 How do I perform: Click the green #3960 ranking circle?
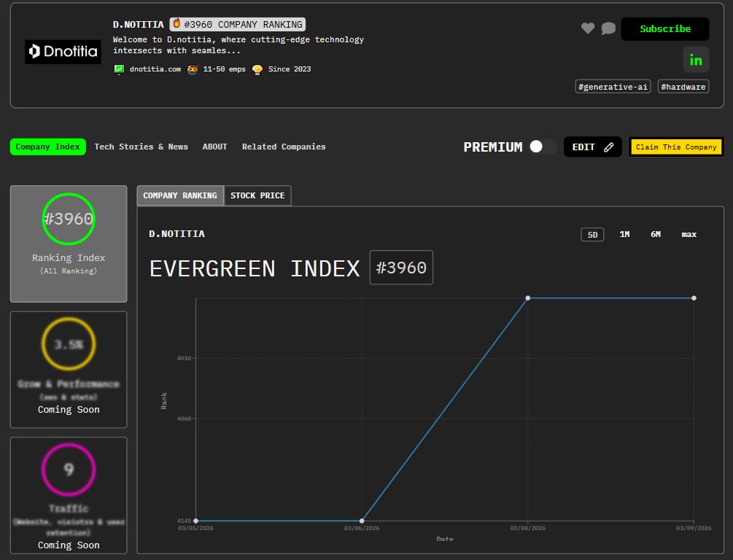69,219
